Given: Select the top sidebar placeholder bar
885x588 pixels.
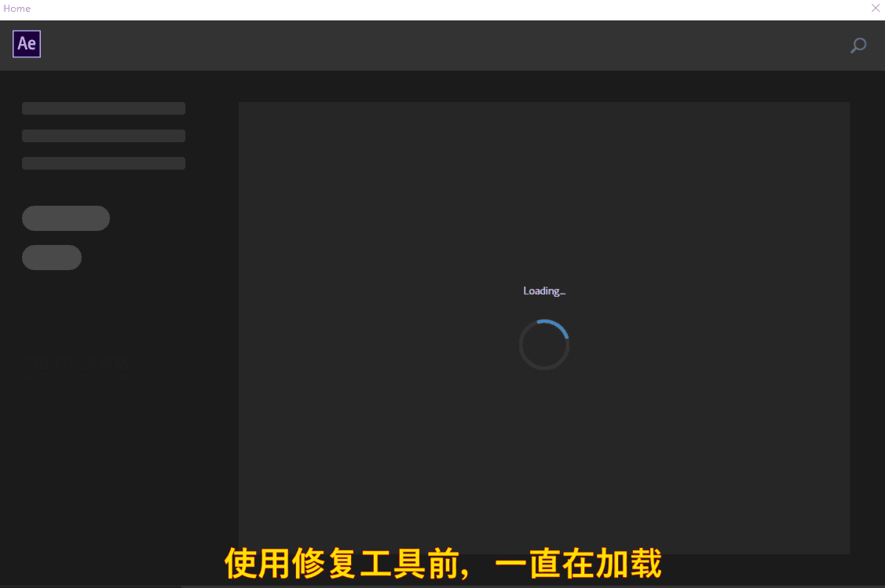Looking at the screenshot, I should pyautogui.click(x=103, y=108).
